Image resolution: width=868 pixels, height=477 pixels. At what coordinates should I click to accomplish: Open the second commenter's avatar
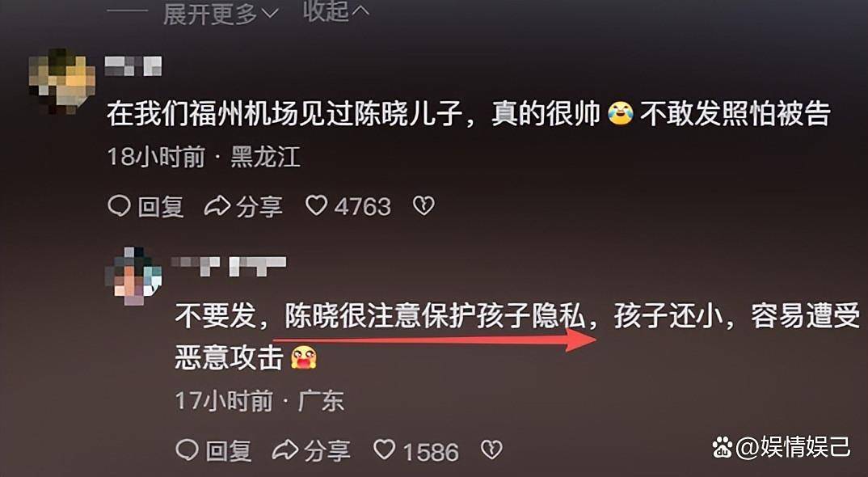134,276
